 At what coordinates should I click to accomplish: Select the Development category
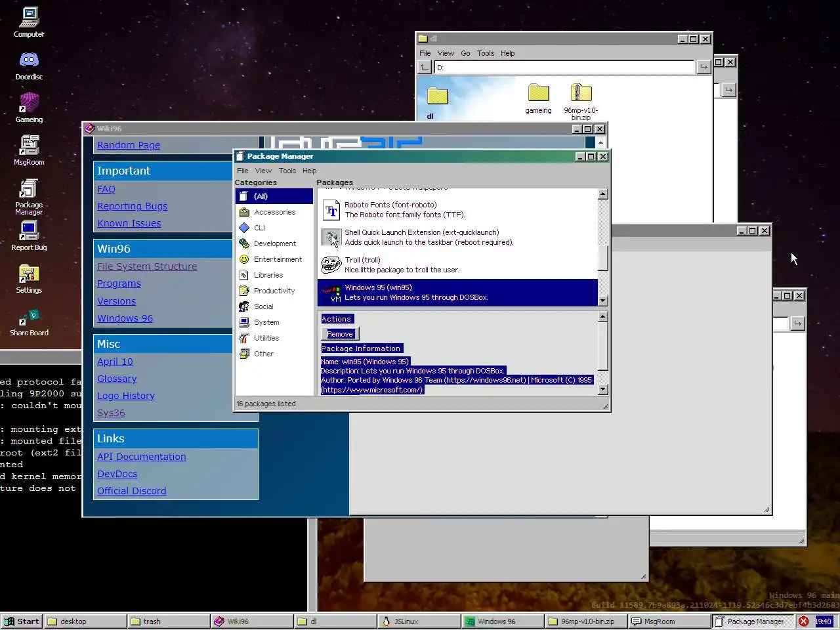click(x=274, y=243)
